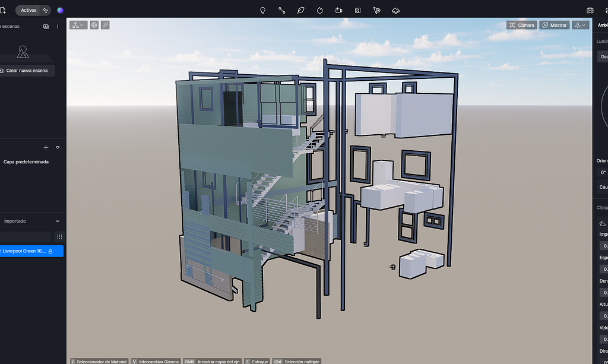Click Arrastrar copia del eje hint

pyautogui.click(x=212, y=361)
